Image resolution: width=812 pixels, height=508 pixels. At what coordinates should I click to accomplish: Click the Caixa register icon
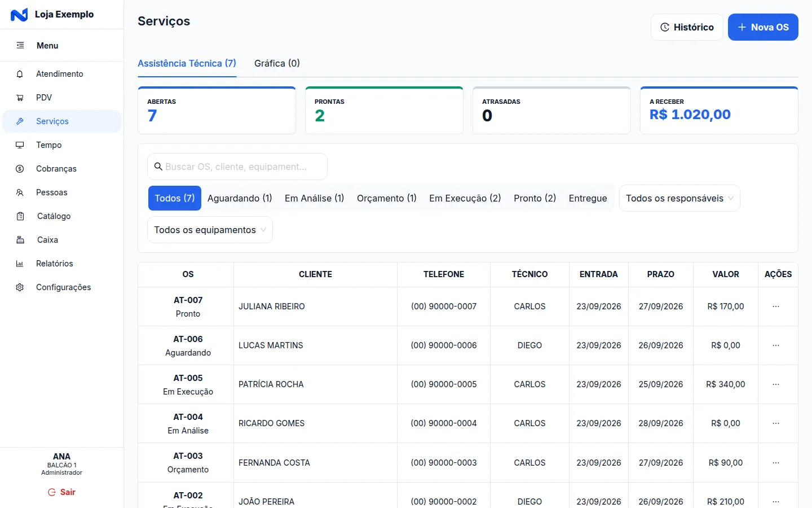(x=20, y=240)
